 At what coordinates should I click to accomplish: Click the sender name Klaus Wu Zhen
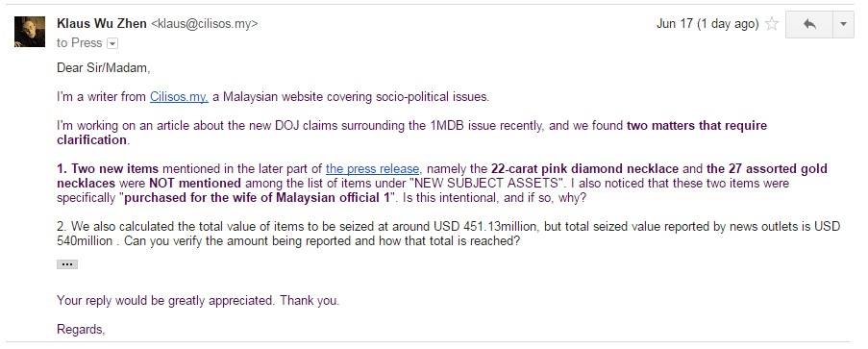point(101,24)
